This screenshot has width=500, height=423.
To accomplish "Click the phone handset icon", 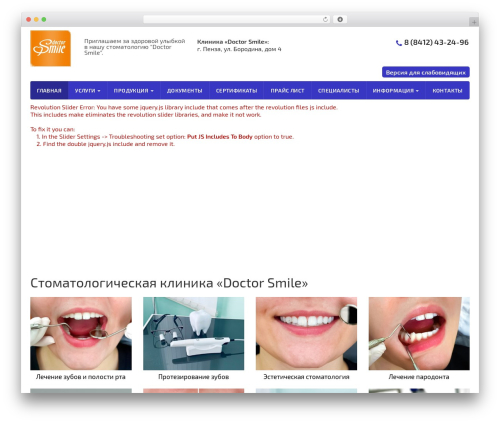I will tap(399, 43).
